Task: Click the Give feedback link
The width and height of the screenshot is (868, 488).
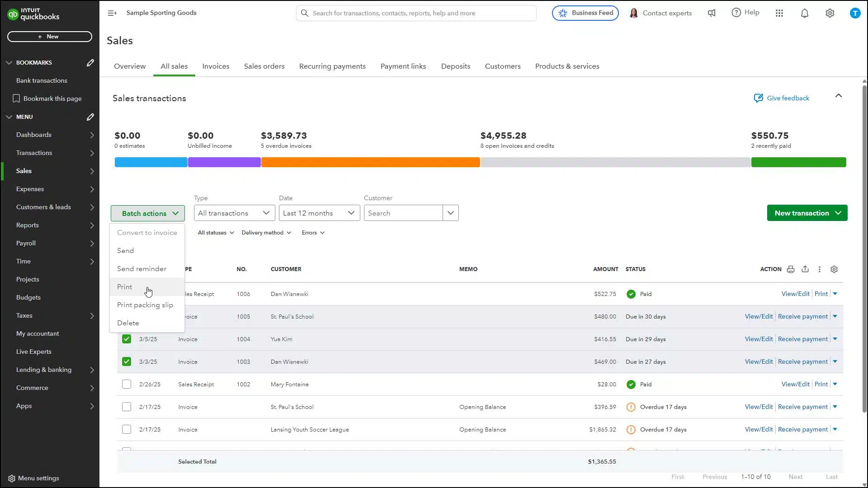Action: 788,98
